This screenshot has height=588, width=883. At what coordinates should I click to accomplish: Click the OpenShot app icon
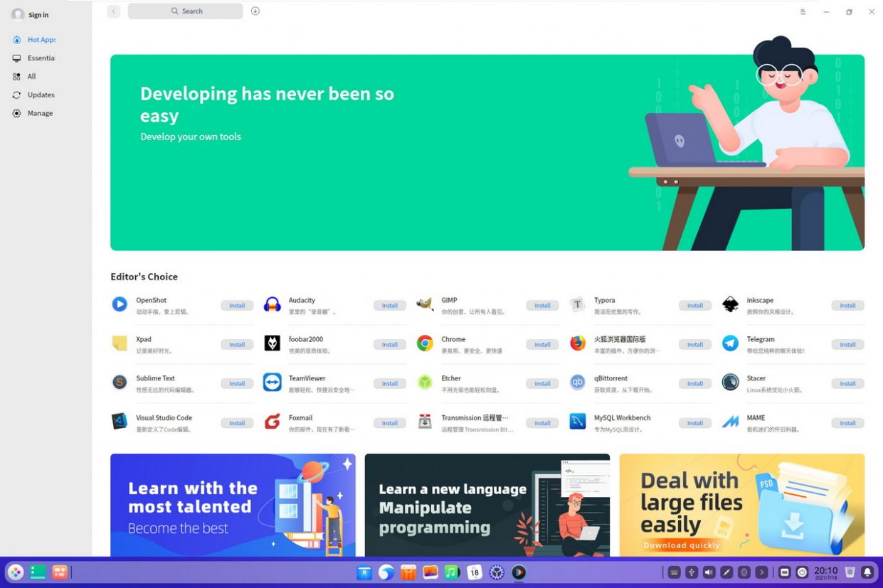point(120,304)
